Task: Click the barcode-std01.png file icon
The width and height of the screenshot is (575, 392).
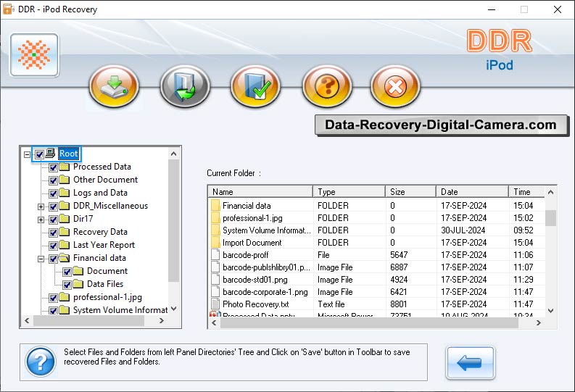Action: (x=215, y=280)
